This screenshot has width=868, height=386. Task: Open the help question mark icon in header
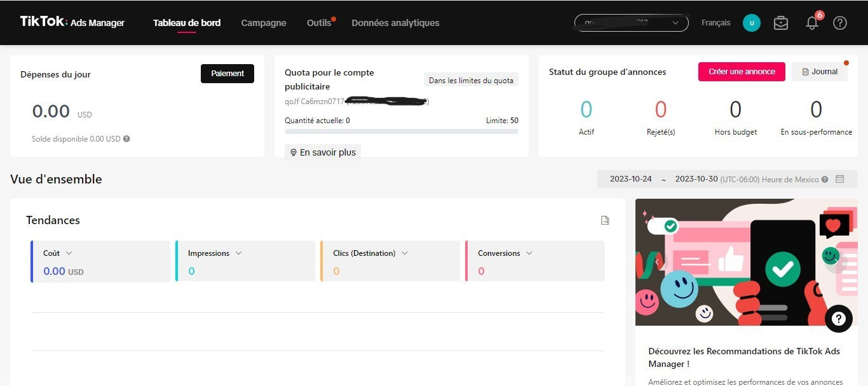(x=839, y=23)
